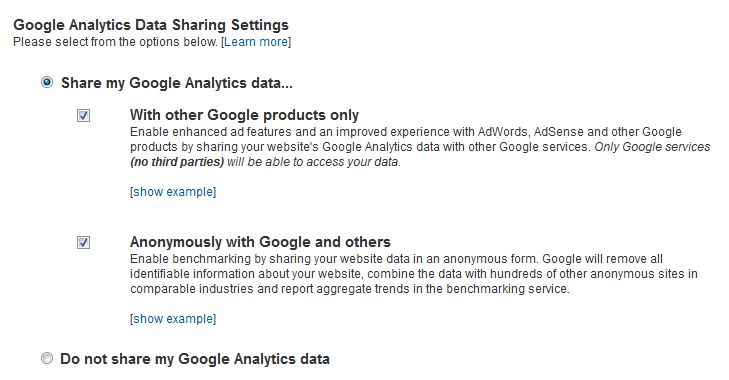Viewport: 729px width, 380px height.
Task: Choose the Do not share radio button
Action: [47, 358]
